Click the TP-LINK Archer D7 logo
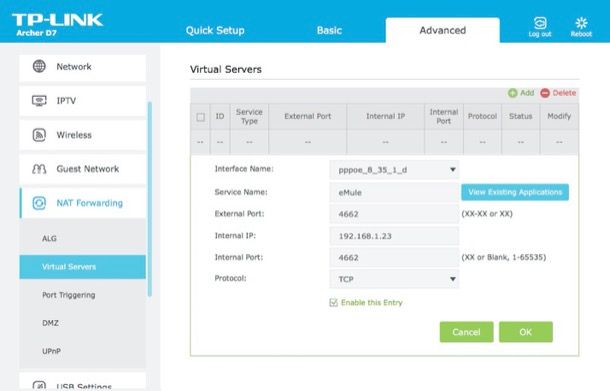This screenshot has height=391, width=610. [57, 25]
